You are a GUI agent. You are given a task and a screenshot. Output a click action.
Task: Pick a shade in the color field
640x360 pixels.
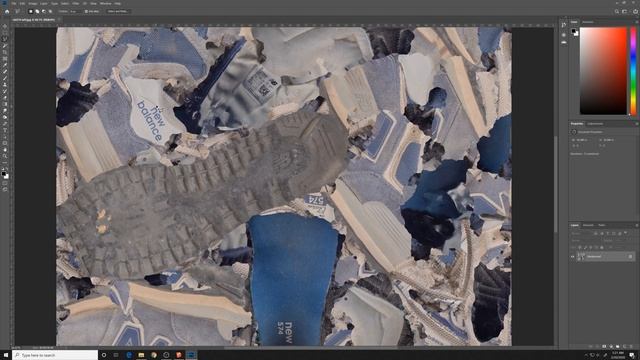603,71
